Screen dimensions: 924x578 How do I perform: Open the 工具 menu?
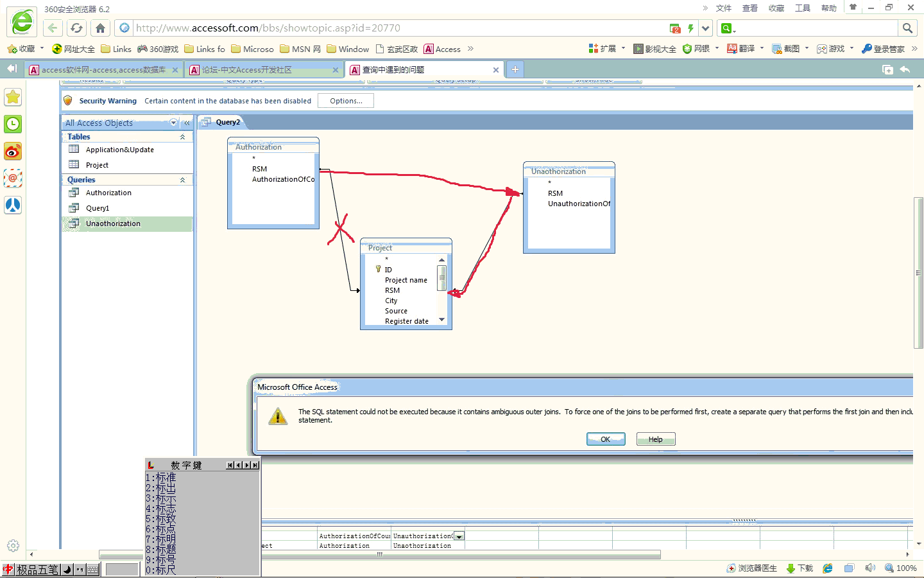tap(803, 8)
